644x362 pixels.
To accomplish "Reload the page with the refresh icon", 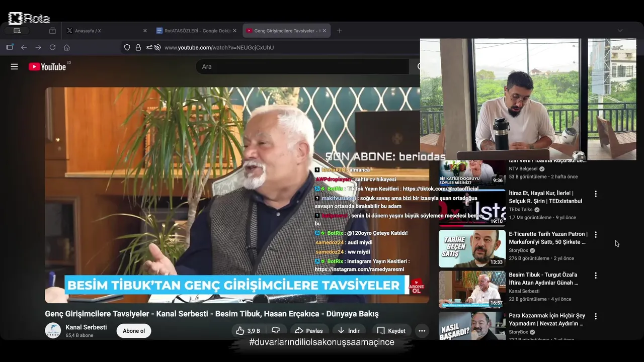I will pos(52,47).
